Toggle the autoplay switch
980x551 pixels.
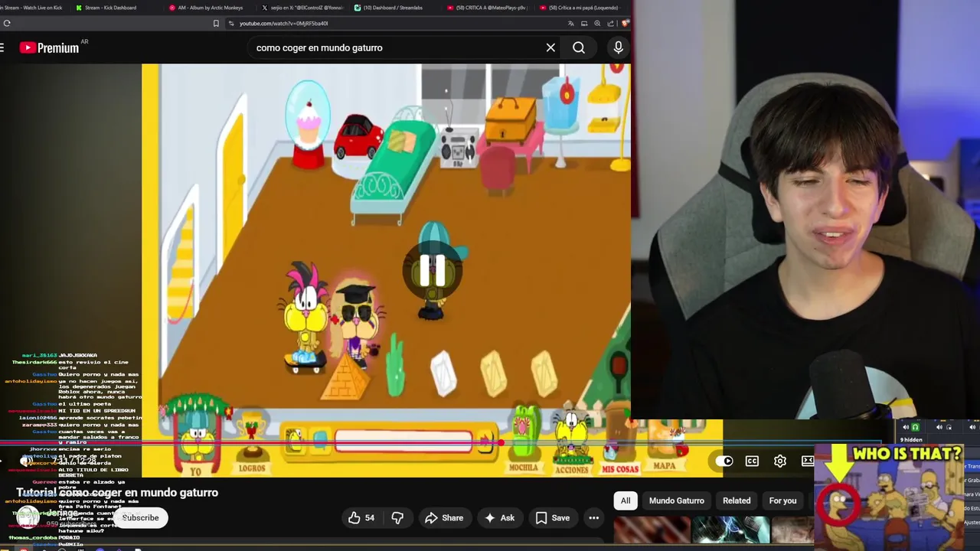(x=724, y=461)
